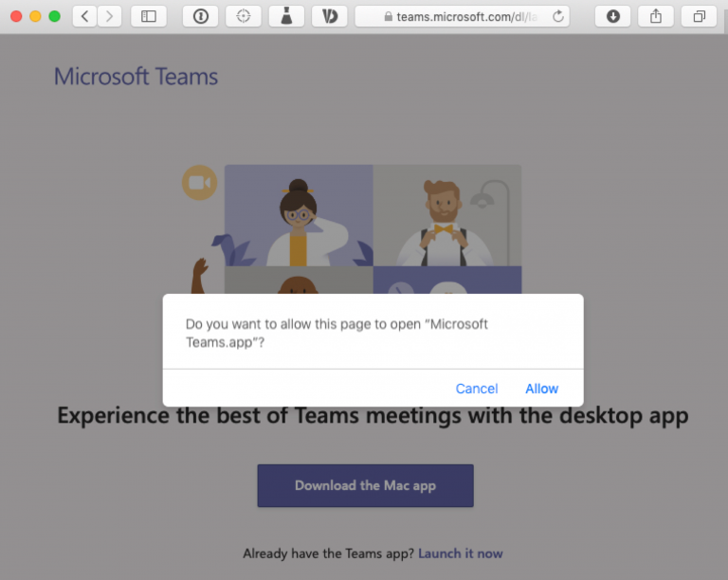This screenshot has height=580, width=728.
Task: Click the Vivaldi-style V extension icon
Action: 330,17
